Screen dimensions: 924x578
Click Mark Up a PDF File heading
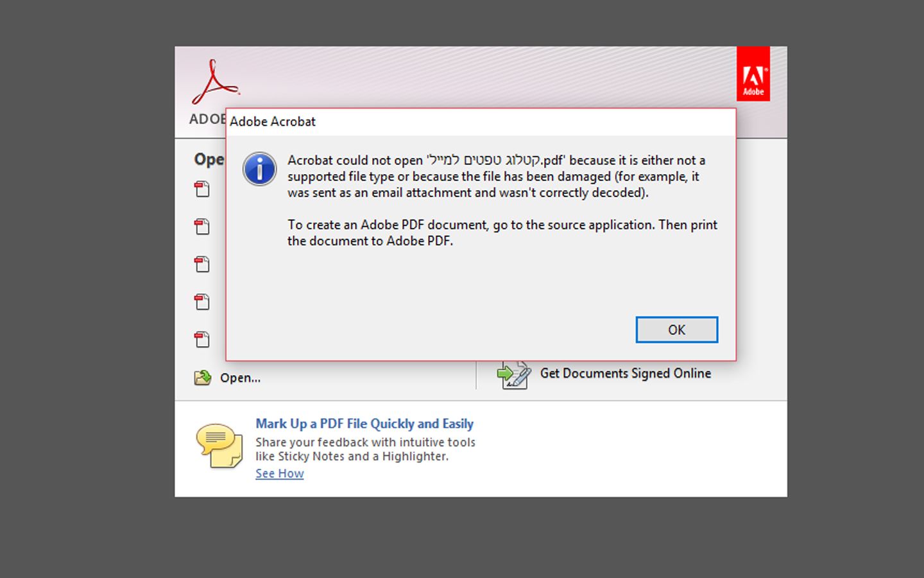(364, 424)
